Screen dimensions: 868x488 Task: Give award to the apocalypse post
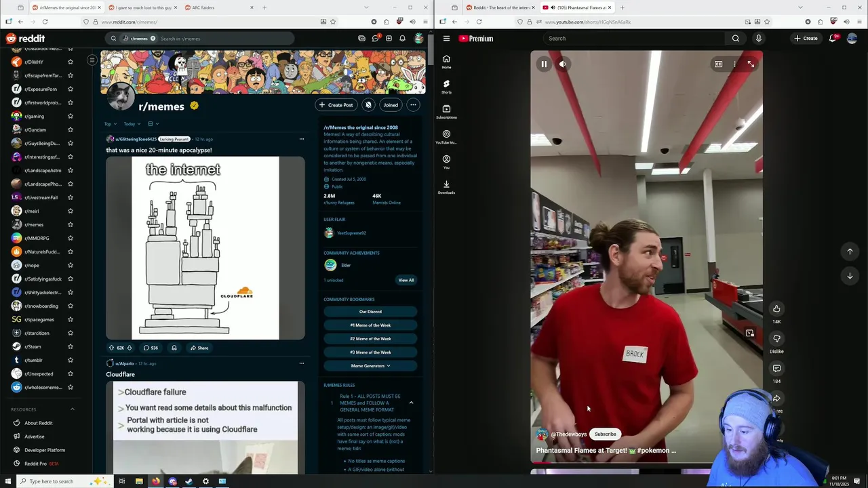click(x=174, y=348)
